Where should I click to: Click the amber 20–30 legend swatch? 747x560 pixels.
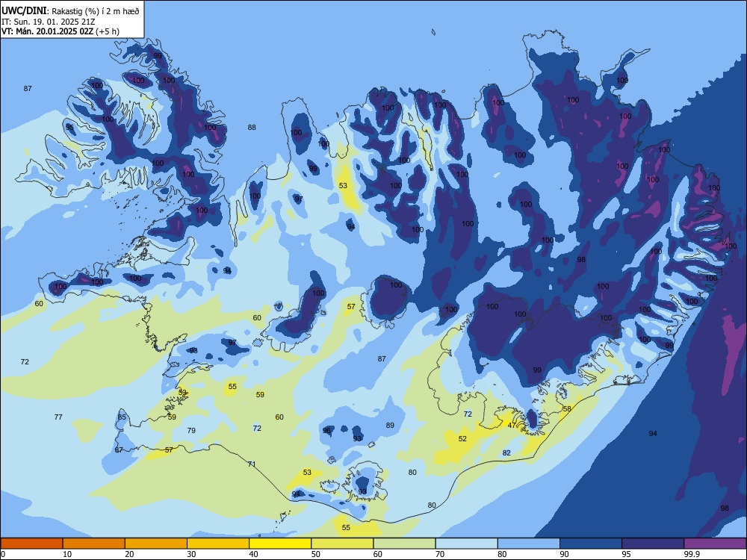[156, 544]
